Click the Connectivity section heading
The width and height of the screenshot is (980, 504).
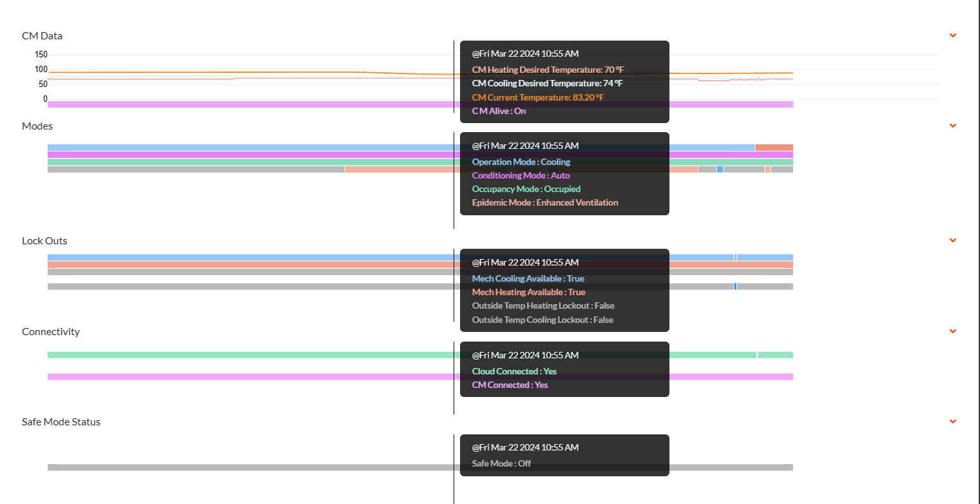pos(51,331)
